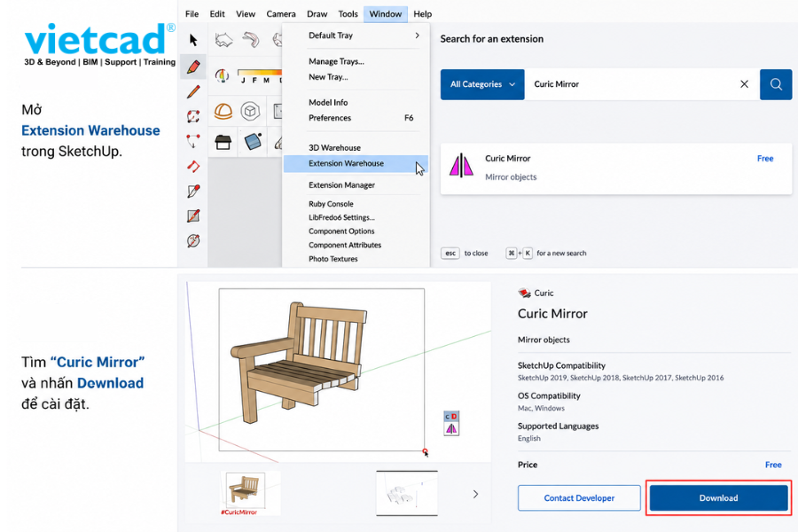Select the red Eraser tool
This screenshot has height=532, width=798.
click(x=193, y=66)
